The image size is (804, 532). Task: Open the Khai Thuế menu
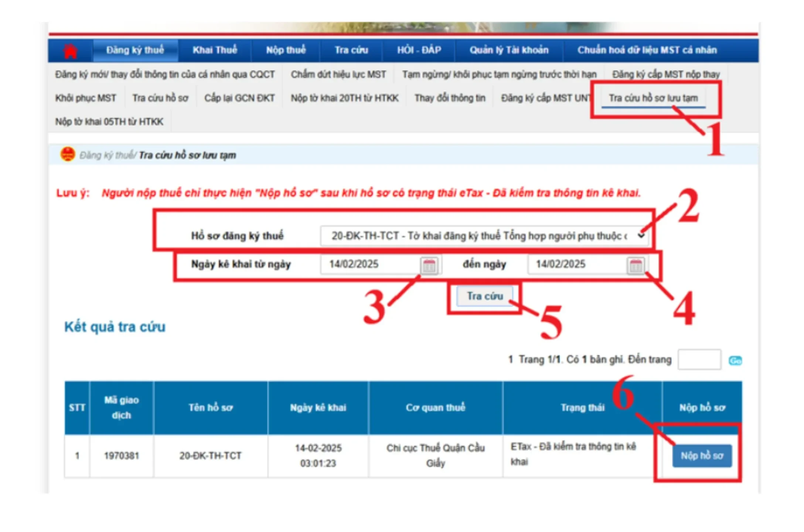coord(215,50)
